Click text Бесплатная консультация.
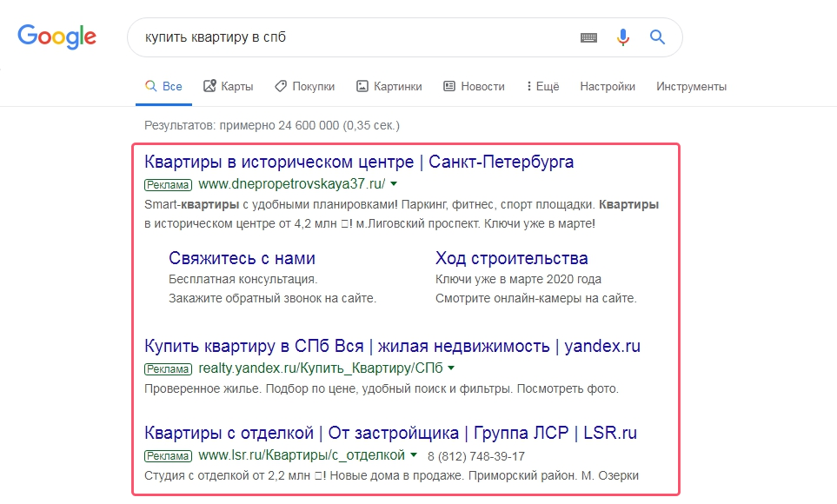 pyautogui.click(x=242, y=279)
